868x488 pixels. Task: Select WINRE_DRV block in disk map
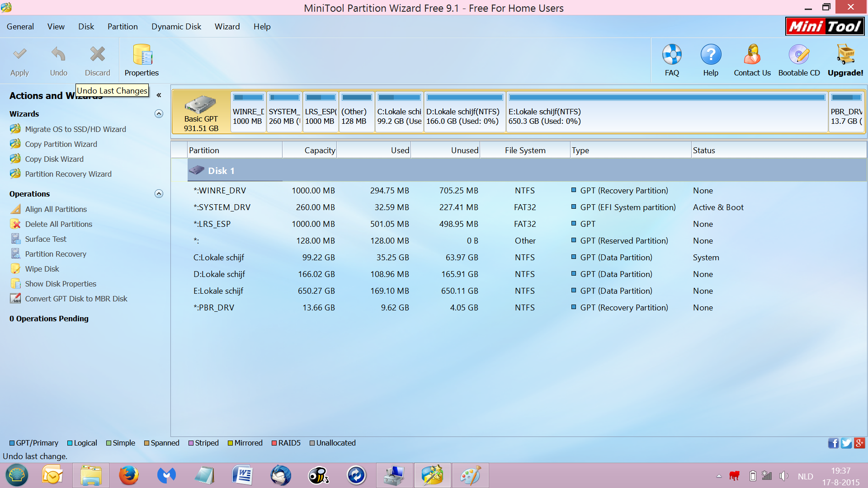248,112
